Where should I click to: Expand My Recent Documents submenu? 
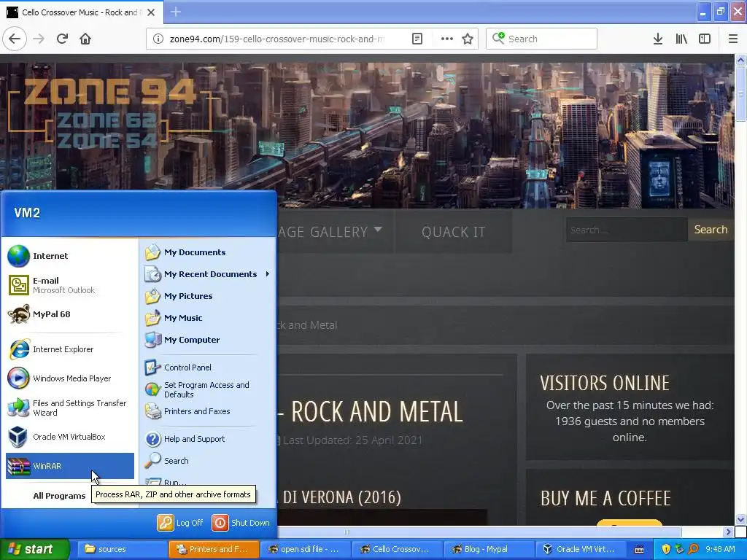point(208,274)
